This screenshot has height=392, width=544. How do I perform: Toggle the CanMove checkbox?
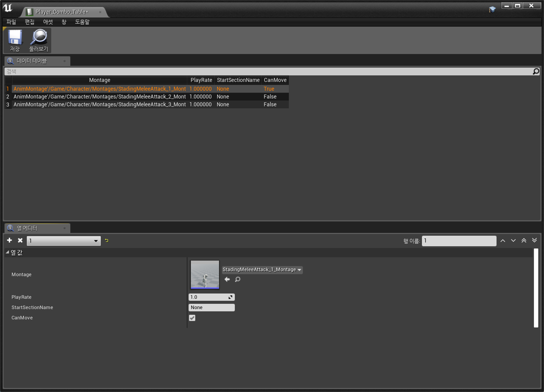coord(192,318)
